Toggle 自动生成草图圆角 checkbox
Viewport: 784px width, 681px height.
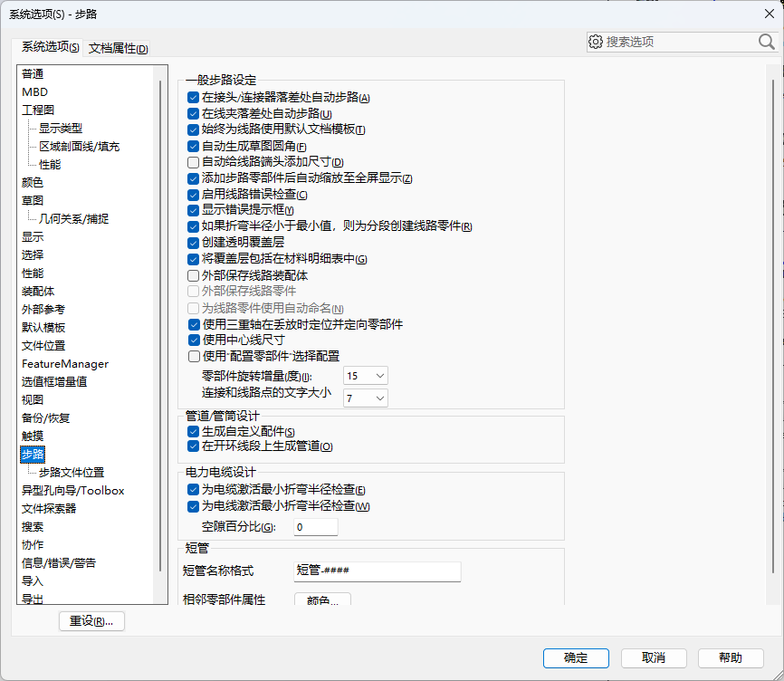(193, 147)
